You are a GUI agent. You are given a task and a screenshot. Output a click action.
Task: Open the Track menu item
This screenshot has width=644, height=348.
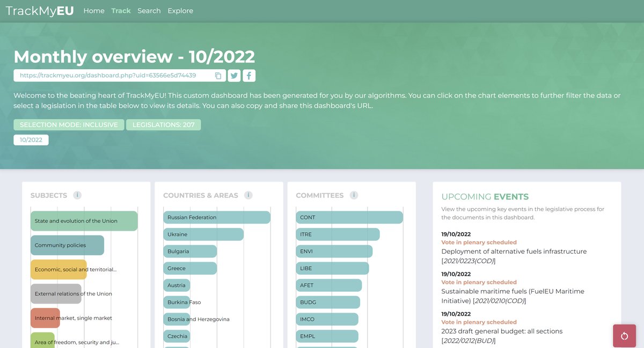pos(121,11)
